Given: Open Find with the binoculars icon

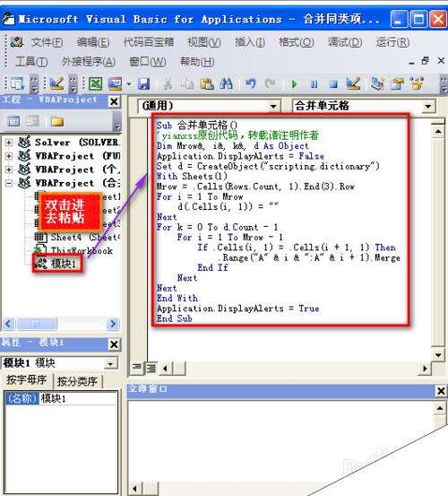Looking at the screenshot, I should click(226, 83).
